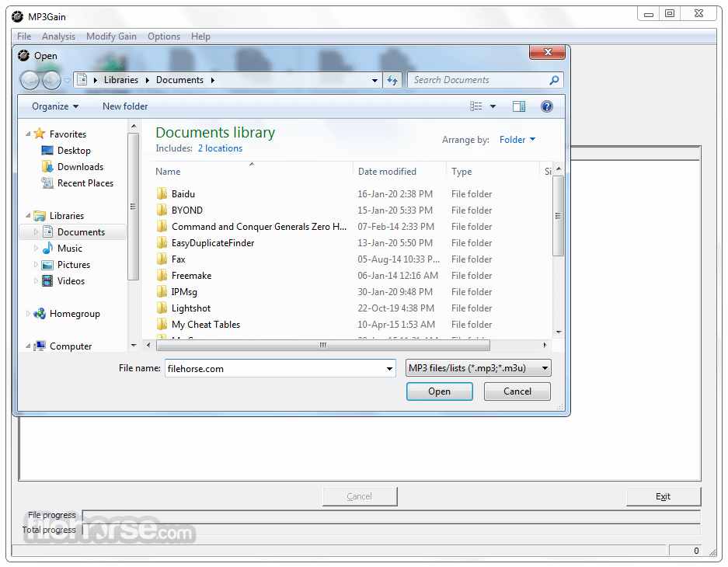Click the Freemake folder icon
The image size is (728, 567).
[162, 275]
